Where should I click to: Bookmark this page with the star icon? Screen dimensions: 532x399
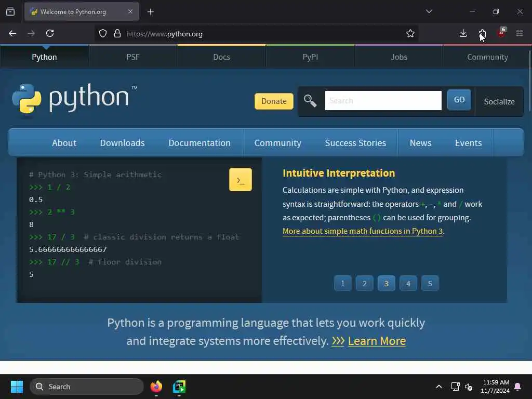(410, 33)
